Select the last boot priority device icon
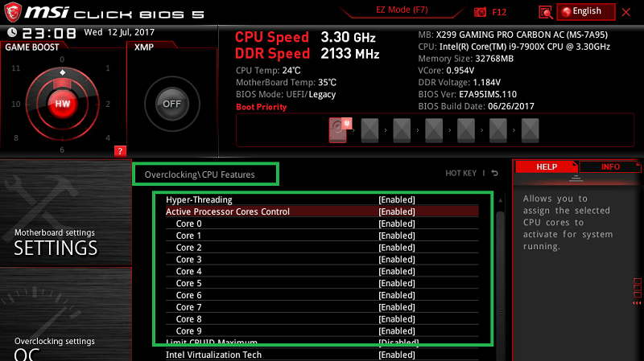The image size is (644, 361). pos(530,130)
